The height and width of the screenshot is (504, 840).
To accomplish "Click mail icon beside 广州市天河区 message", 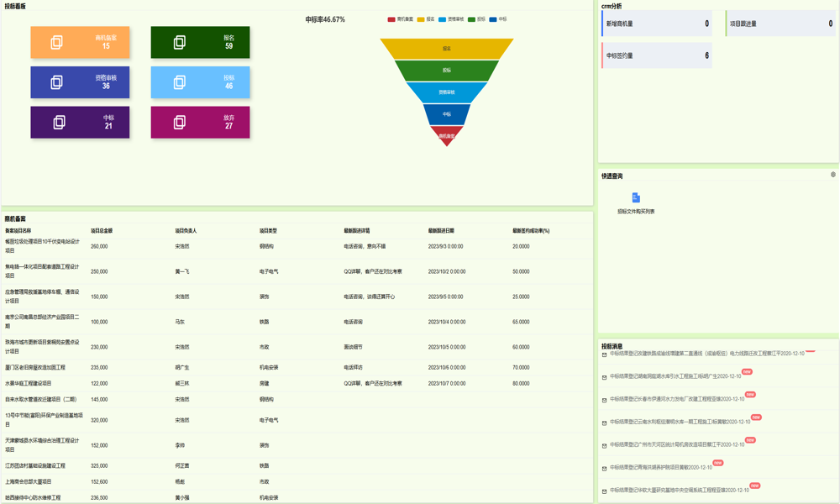I will pos(604,445).
